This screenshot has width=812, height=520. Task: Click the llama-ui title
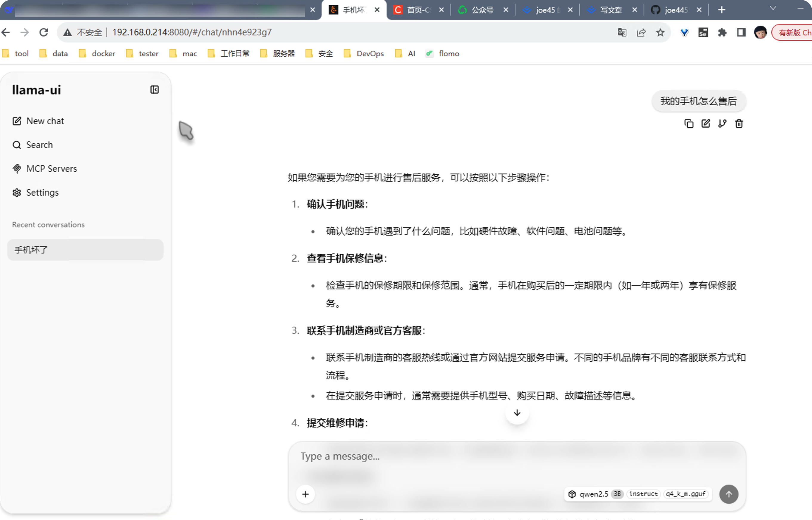36,90
